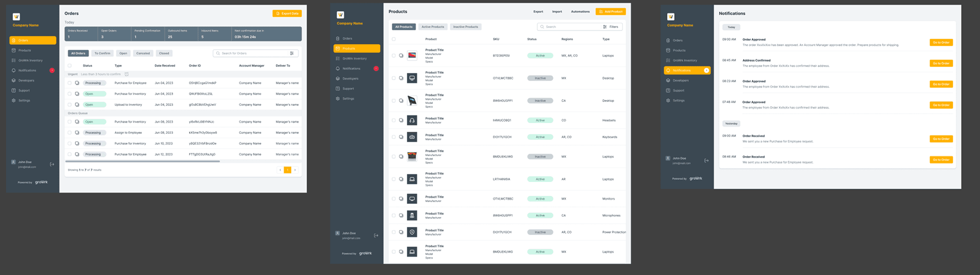Viewport: 980px width, 275px height.
Task: Toggle the select-all checkbox in Orders table header
Action: [x=70, y=65]
